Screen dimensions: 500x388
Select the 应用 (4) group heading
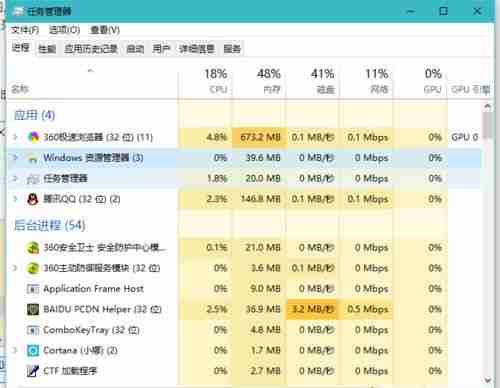click(x=34, y=115)
